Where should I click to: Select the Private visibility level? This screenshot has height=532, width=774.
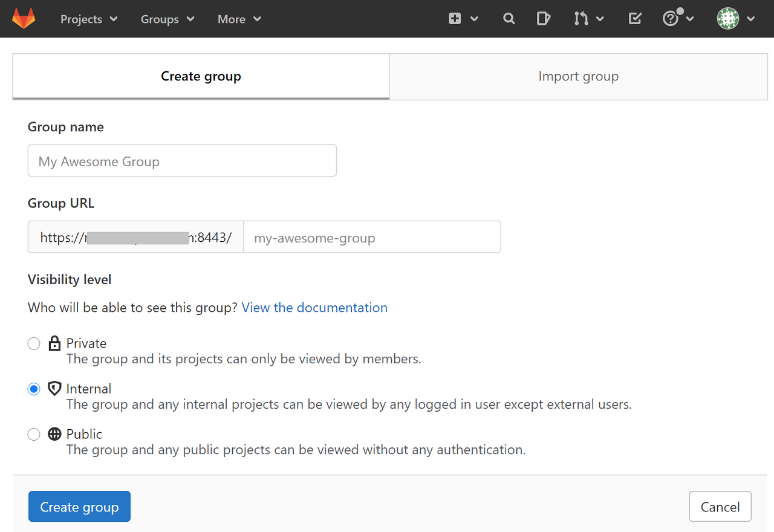[34, 343]
